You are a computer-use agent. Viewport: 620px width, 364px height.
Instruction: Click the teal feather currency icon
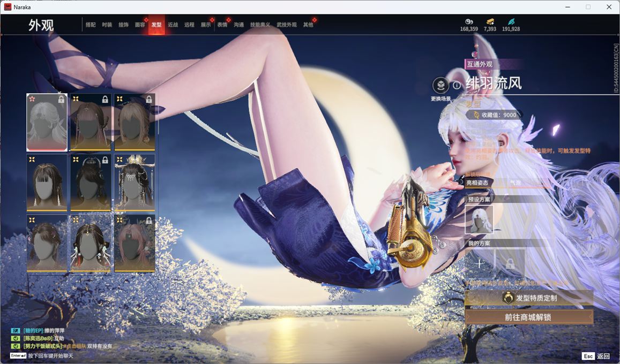(511, 21)
